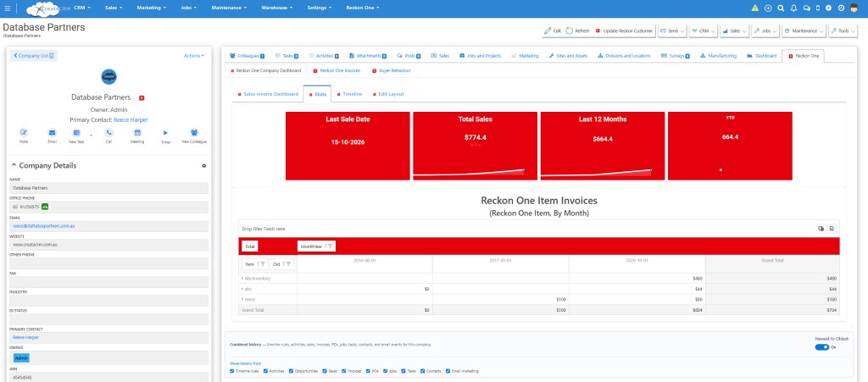Schedule a Meeting via calendar icon
Viewport: 868px width, 382px height.
[x=137, y=133]
